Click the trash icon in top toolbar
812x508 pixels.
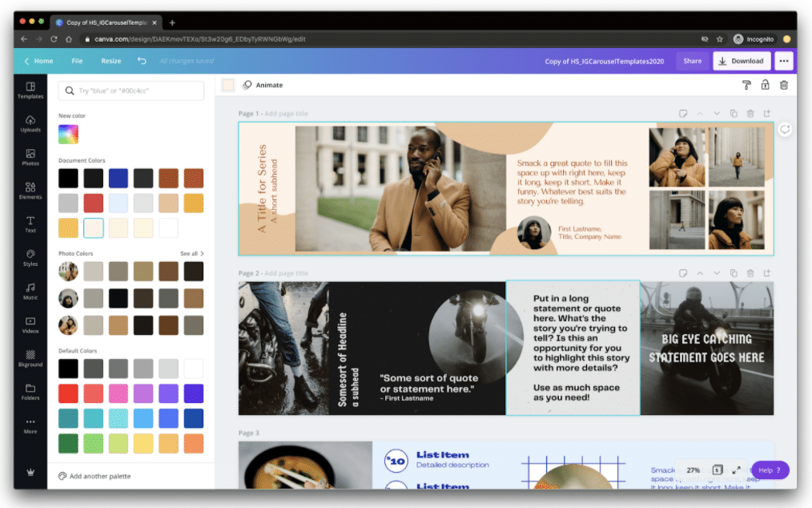click(x=784, y=85)
